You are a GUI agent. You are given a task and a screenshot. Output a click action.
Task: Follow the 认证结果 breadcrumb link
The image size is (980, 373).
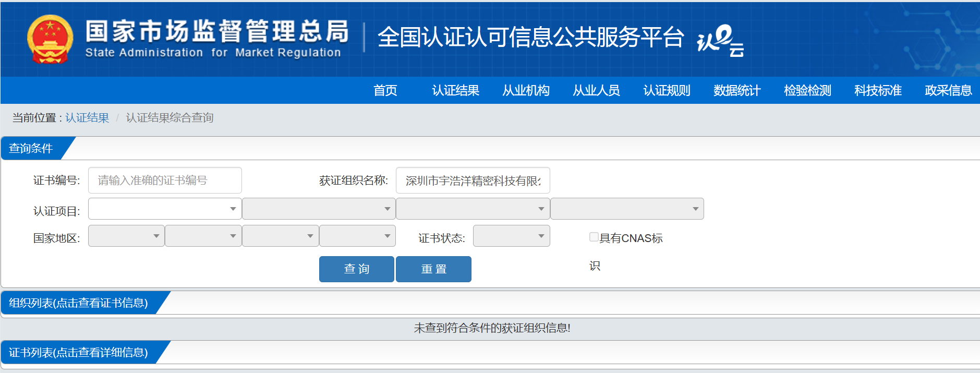pos(87,118)
